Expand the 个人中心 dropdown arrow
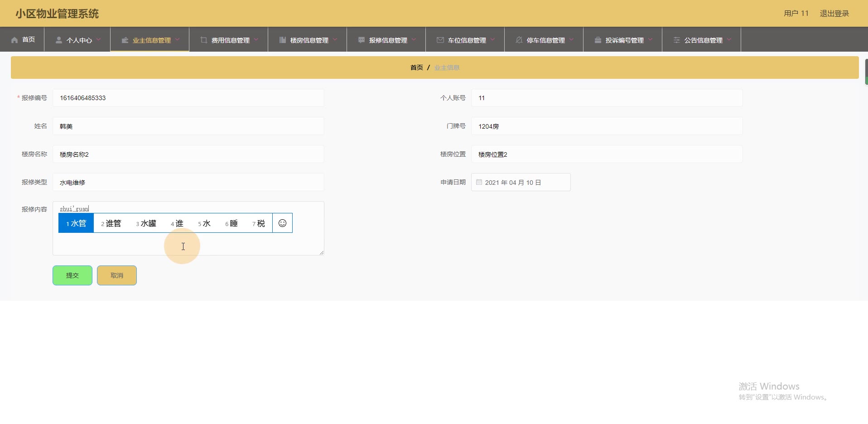This screenshot has height=424, width=868. coord(98,39)
